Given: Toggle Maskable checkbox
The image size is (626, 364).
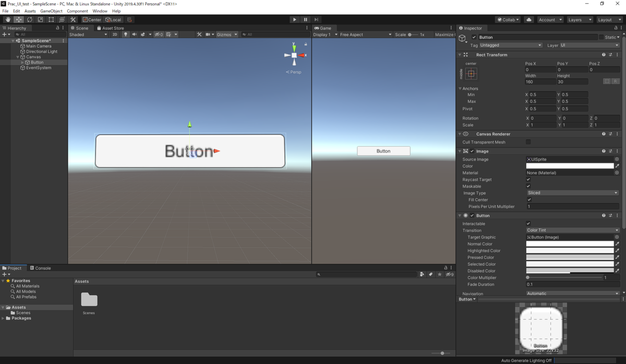Looking at the screenshot, I should pyautogui.click(x=528, y=186).
